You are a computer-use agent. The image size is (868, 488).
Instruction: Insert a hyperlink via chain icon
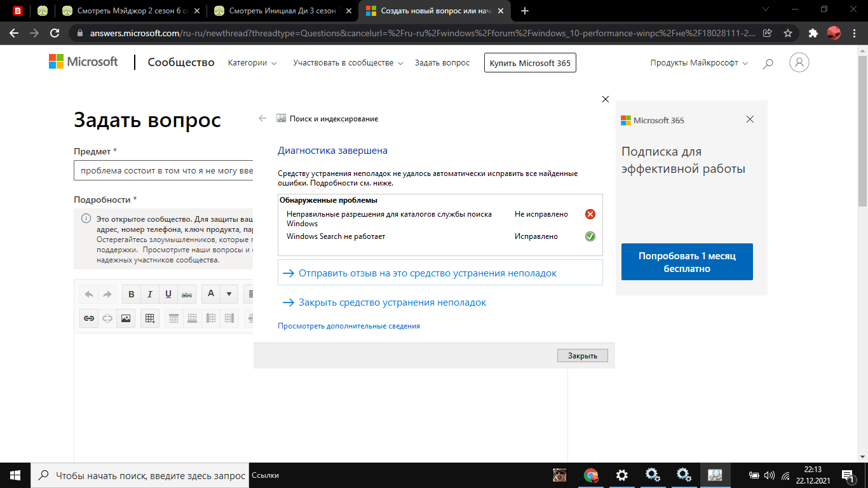[89, 318]
